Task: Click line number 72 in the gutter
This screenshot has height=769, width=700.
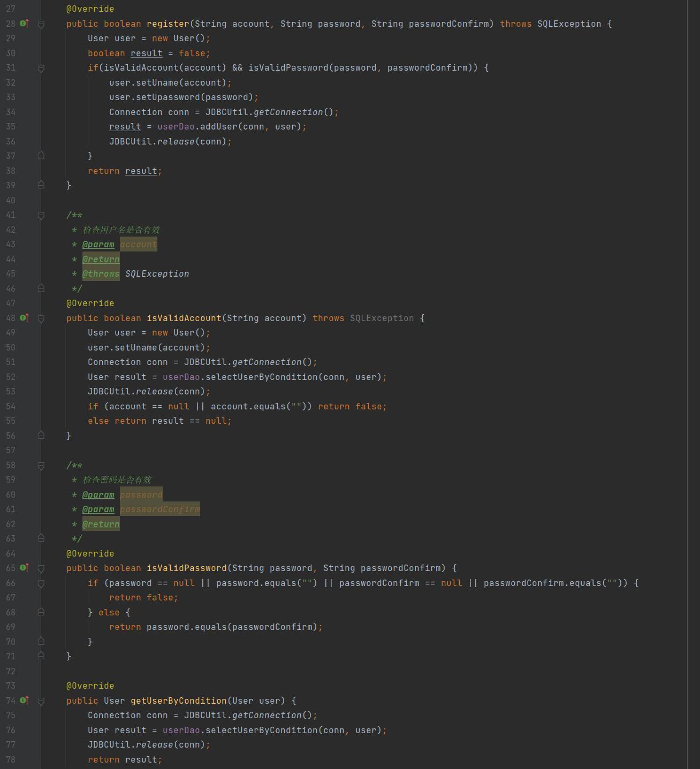Action: click(11, 671)
